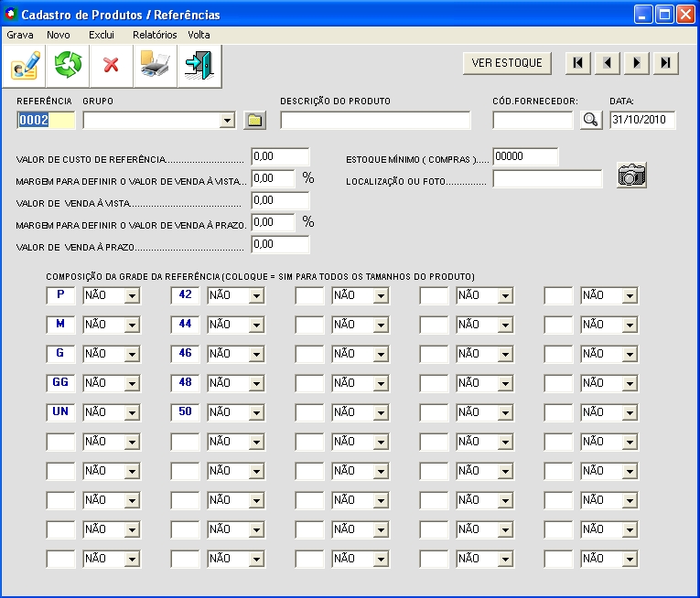The image size is (700, 598).
Task: Go to the previous record
Action: [608, 63]
